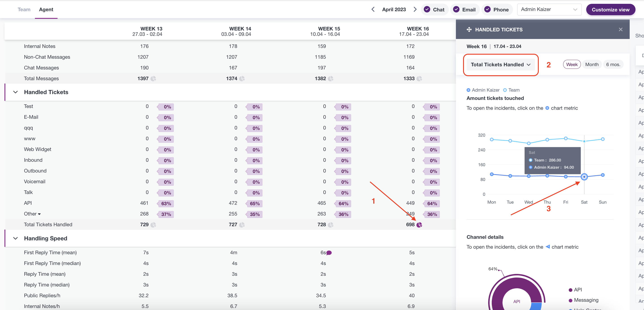Click the Week 15 column header
Screen dimensions: 644x310
pos(325,31)
